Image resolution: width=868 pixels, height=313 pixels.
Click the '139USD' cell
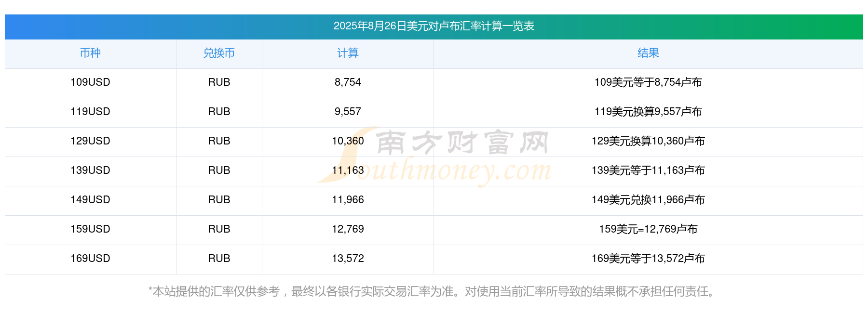click(90, 170)
